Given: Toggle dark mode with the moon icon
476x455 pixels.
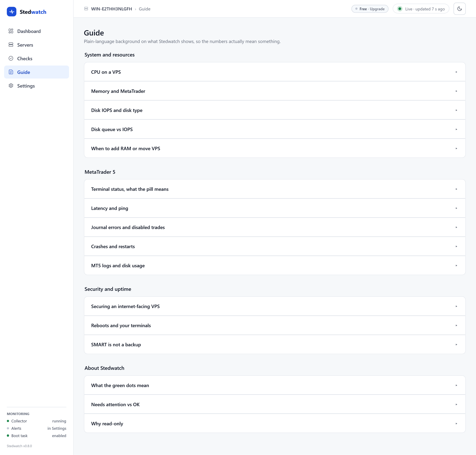Looking at the screenshot, I should pos(459,9).
